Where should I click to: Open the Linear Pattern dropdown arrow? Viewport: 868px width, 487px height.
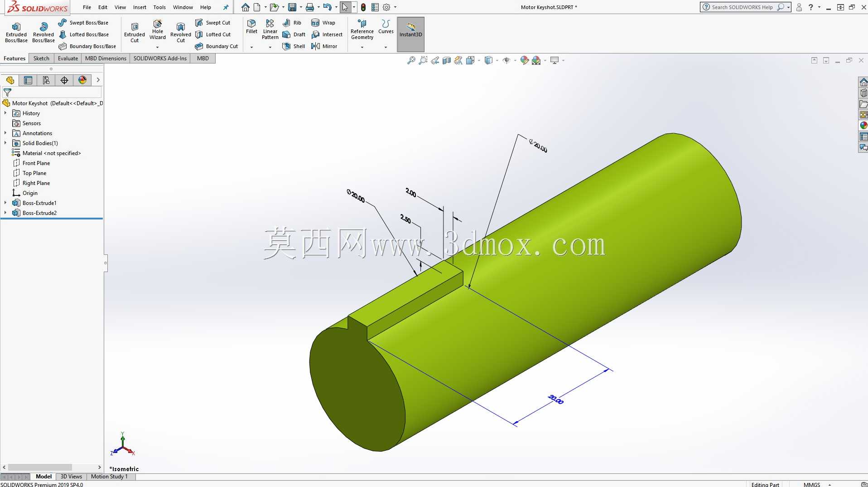click(x=270, y=47)
